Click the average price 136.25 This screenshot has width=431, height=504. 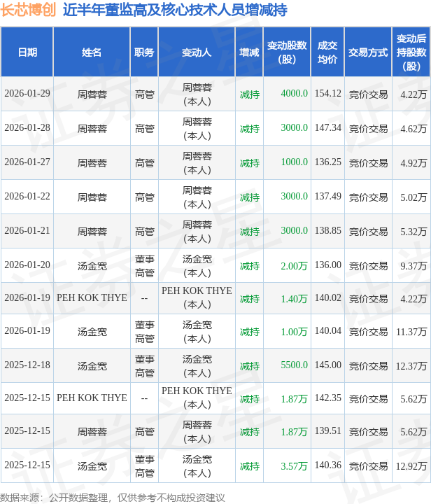327,162
